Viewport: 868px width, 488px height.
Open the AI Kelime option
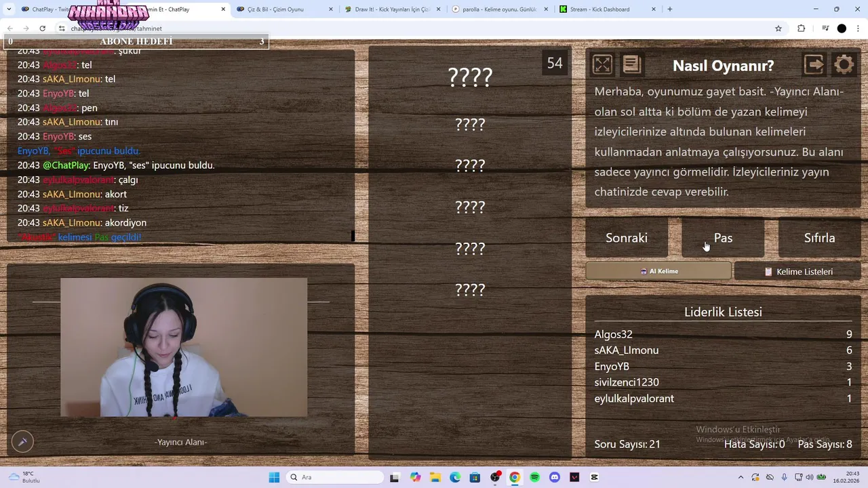click(x=658, y=271)
